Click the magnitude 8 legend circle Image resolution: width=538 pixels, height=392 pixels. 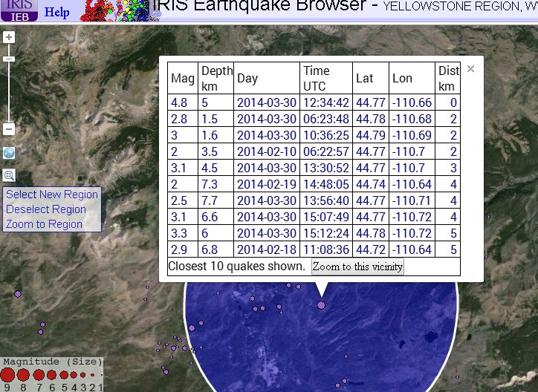(23, 375)
